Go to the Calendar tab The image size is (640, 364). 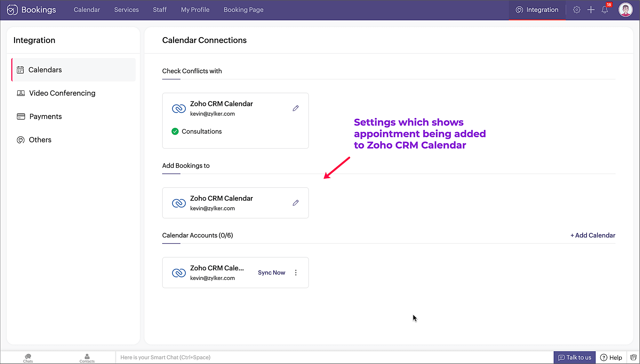(87, 10)
